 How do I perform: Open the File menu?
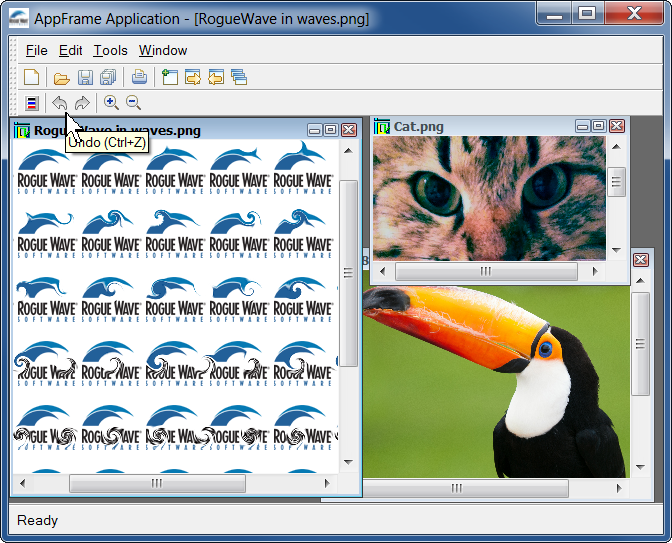pyautogui.click(x=36, y=51)
